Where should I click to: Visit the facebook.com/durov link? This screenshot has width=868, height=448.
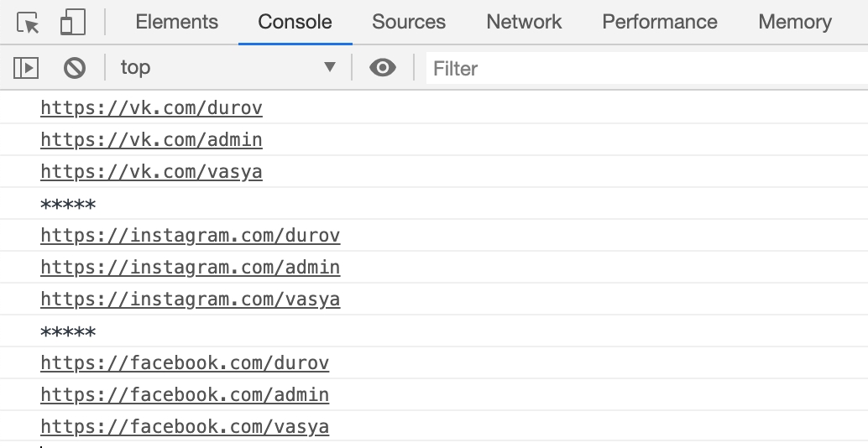click(185, 363)
